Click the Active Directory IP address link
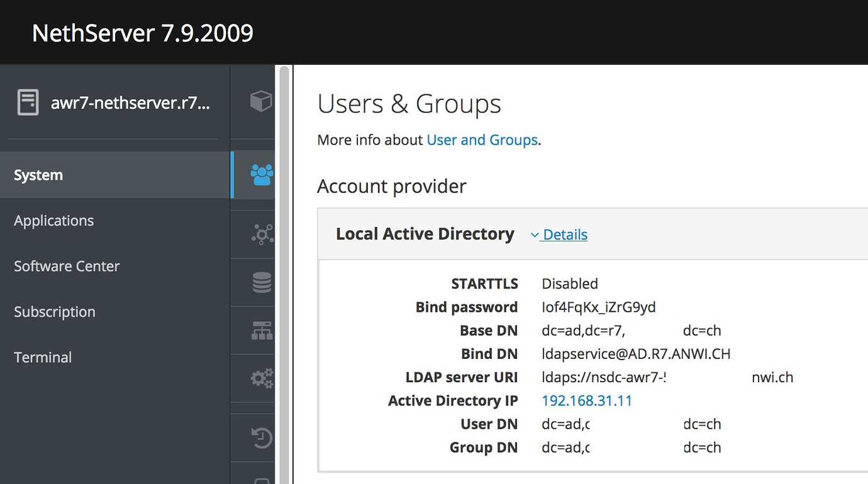 point(586,400)
